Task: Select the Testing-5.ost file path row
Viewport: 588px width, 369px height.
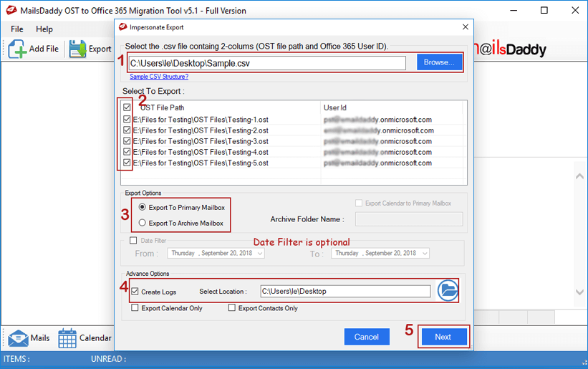Action: pyautogui.click(x=201, y=163)
